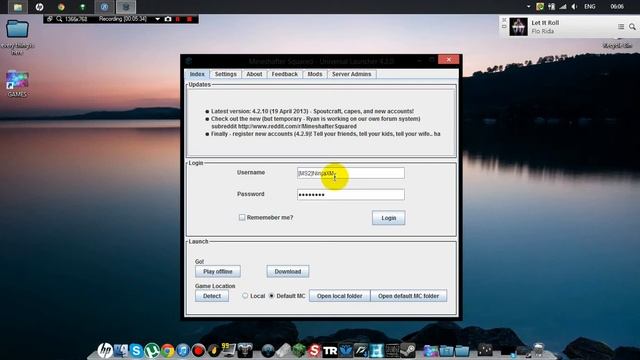
Task: Take a snapshot with recorder camera icon
Action: click(x=168, y=19)
